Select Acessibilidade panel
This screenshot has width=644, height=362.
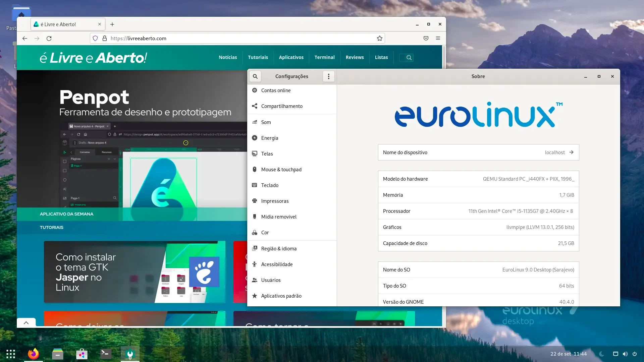292,264
